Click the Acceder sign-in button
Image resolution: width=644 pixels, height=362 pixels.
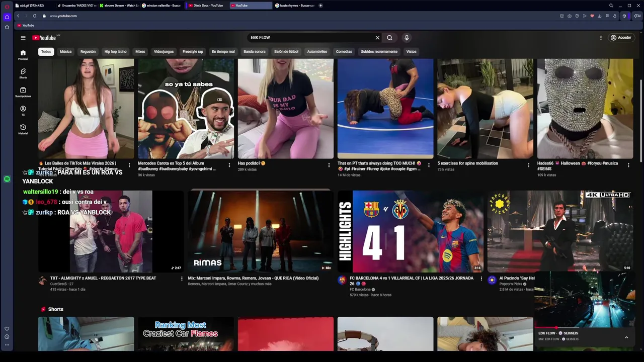click(x=621, y=38)
